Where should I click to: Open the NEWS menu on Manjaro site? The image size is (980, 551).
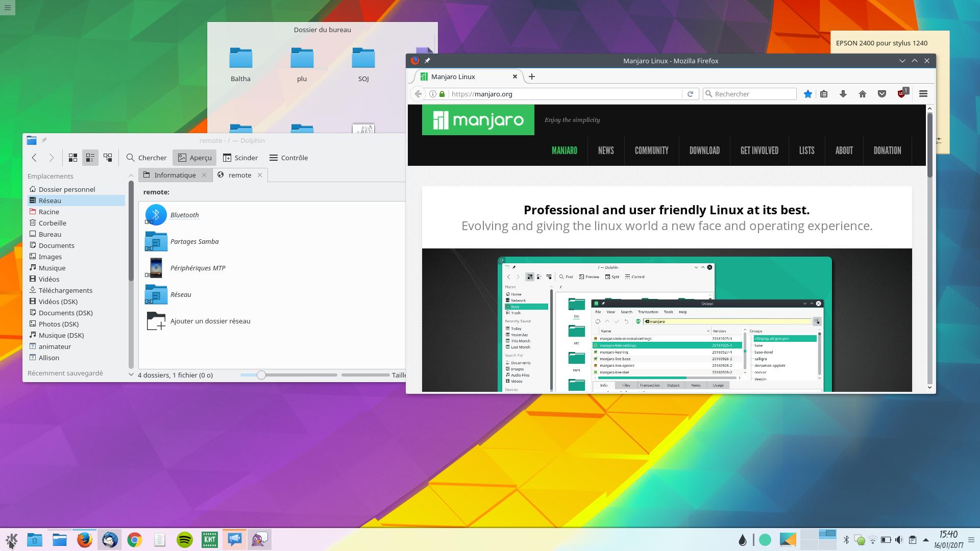click(606, 151)
